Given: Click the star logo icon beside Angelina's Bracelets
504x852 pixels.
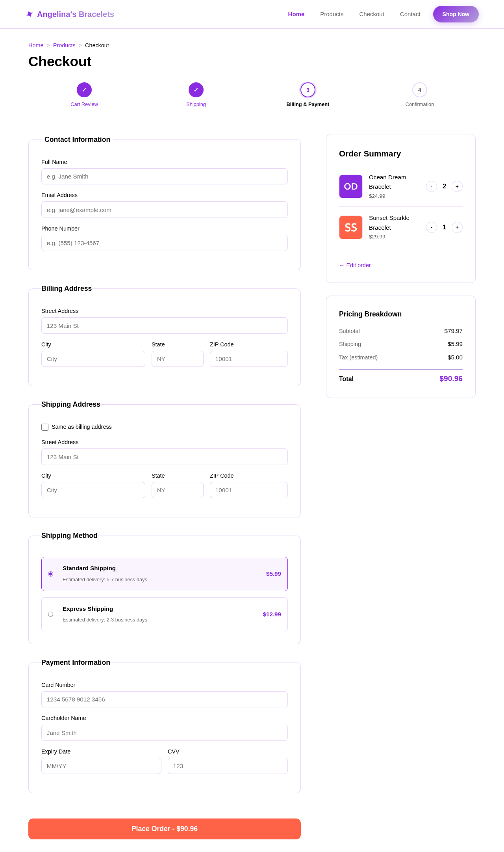Looking at the screenshot, I should (x=30, y=14).
